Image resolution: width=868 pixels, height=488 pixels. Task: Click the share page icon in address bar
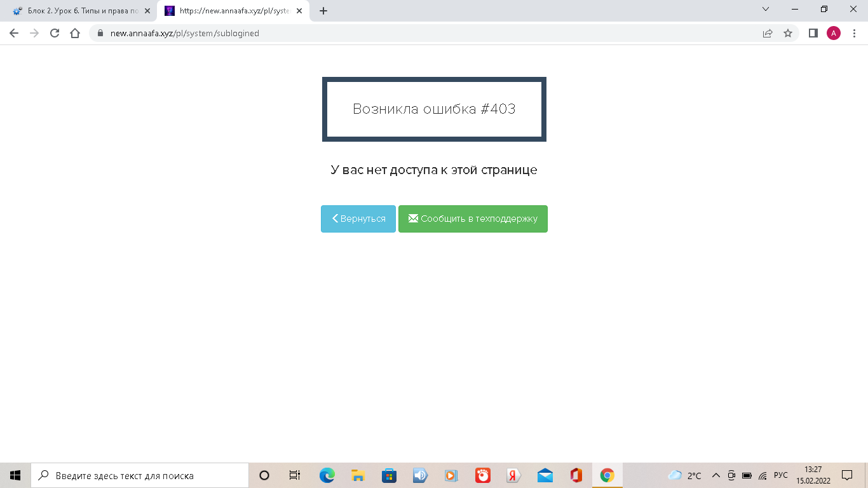pyautogui.click(x=768, y=33)
